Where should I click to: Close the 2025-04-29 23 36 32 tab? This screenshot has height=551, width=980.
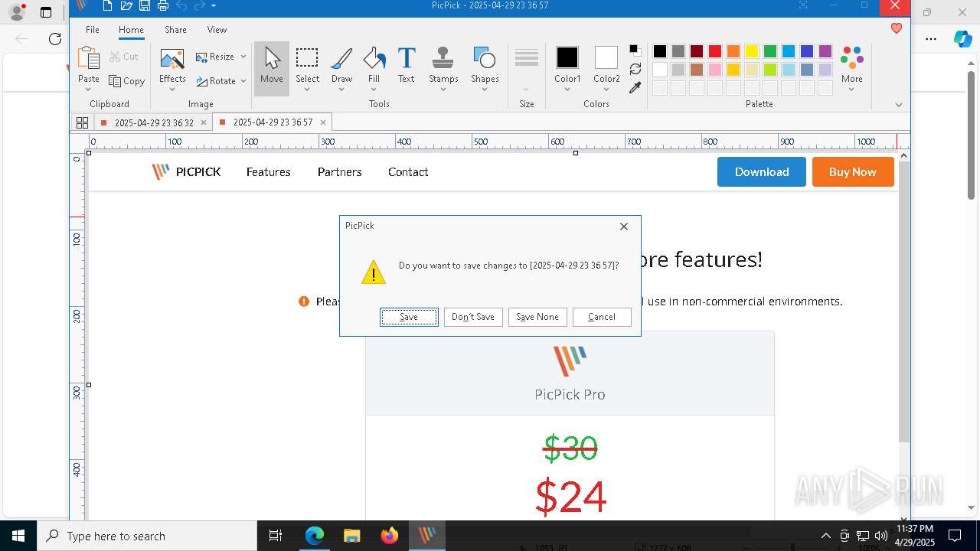204,122
